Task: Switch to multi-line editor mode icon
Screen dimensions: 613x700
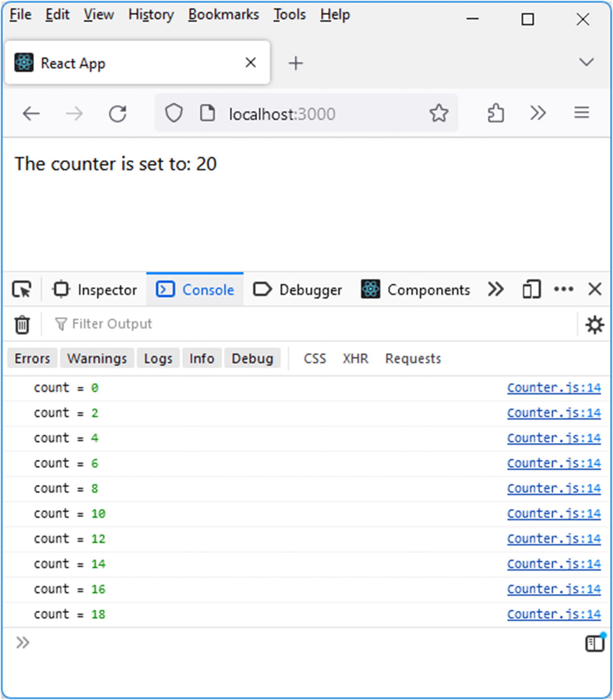Action: tap(595, 643)
